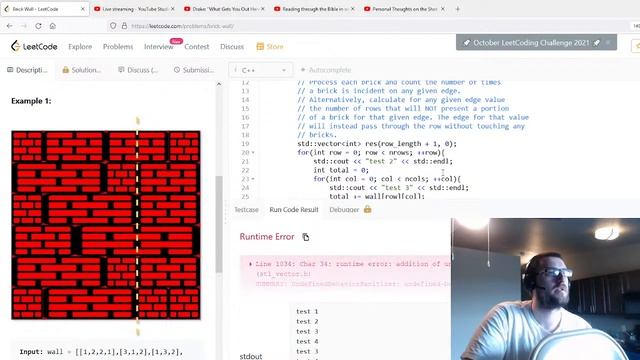Screen dimensions: 640x360
Task: Select the Debugger tab
Action: 344,210
